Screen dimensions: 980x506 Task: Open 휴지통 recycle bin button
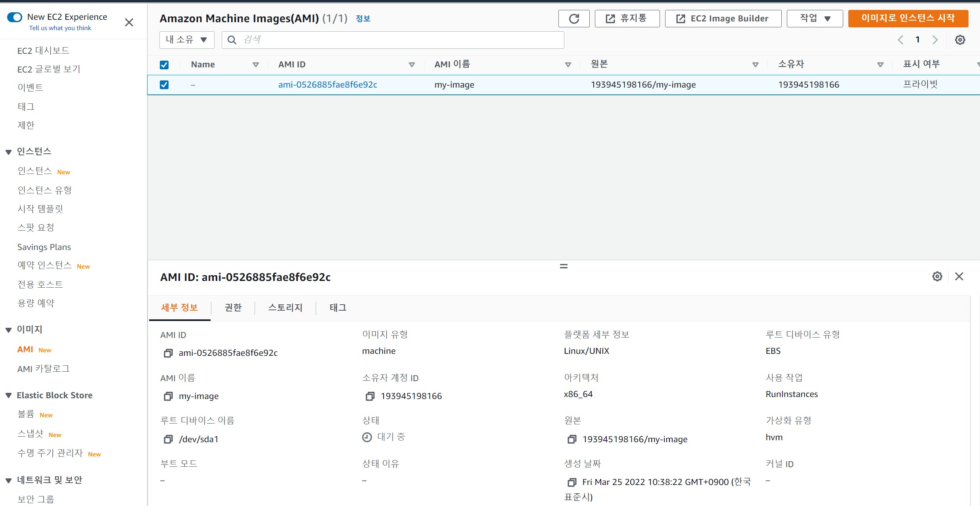point(627,19)
